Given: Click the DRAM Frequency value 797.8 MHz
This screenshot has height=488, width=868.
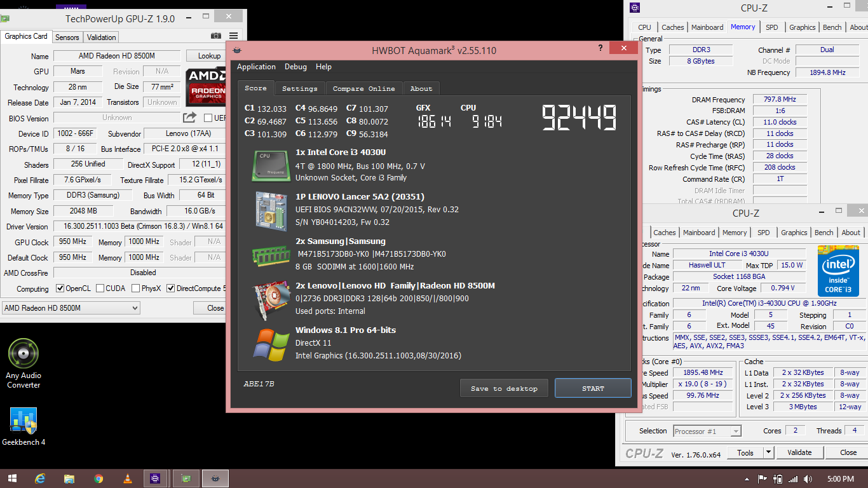Looking at the screenshot, I should coord(780,100).
